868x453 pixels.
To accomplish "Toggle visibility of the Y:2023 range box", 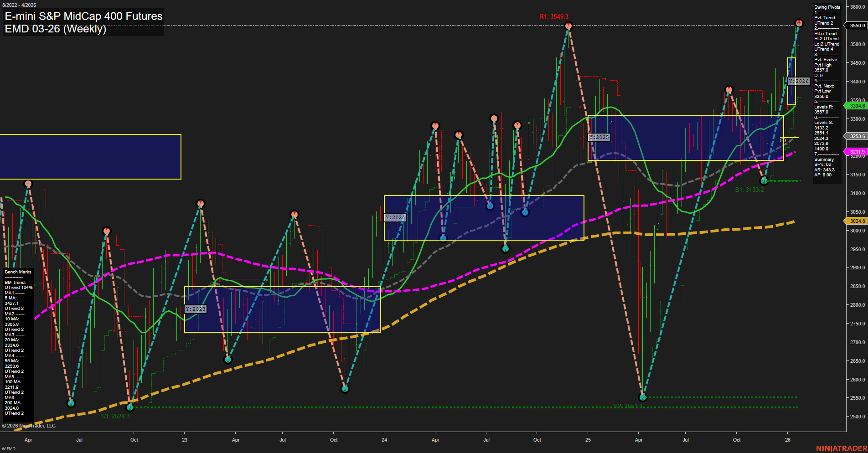I will coord(195,309).
